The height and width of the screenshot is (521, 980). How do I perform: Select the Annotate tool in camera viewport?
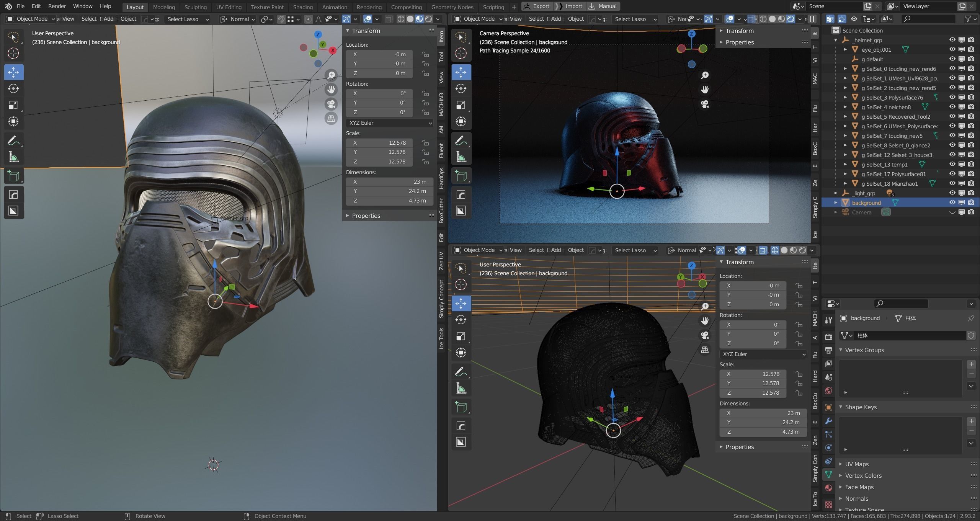pos(461,141)
